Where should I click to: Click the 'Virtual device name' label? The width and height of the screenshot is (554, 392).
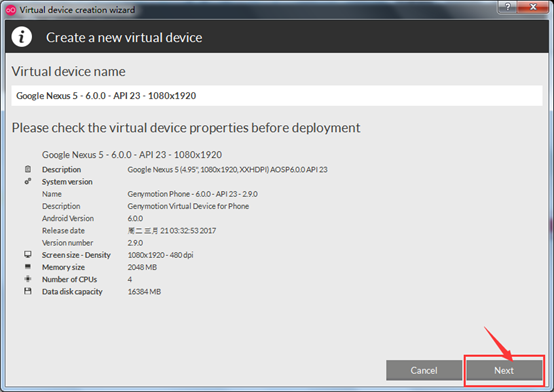tap(69, 71)
